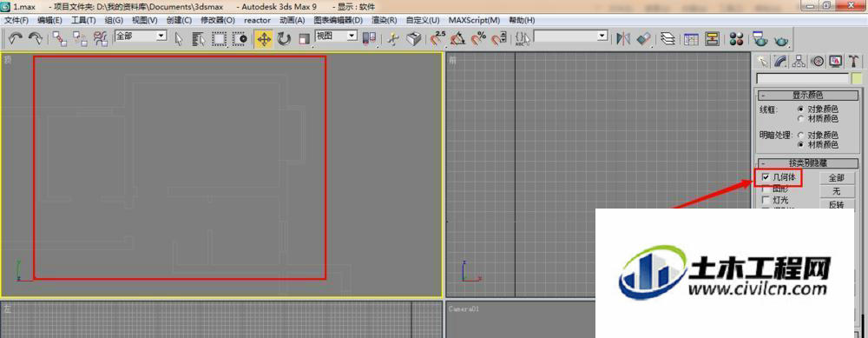Open the 渲染(R) menu

click(385, 20)
